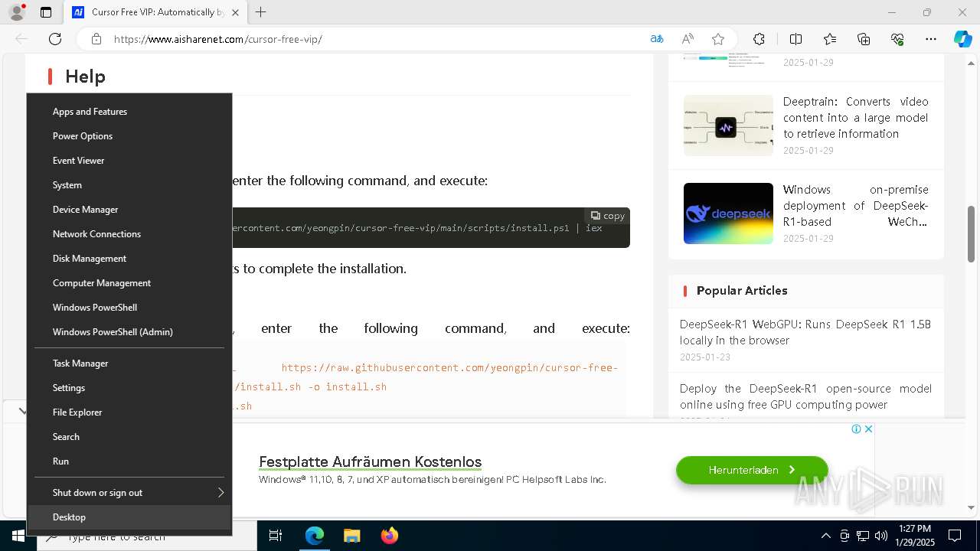The height and width of the screenshot is (551, 980).
Task: Open Event Viewer from the menu
Action: coord(129,161)
